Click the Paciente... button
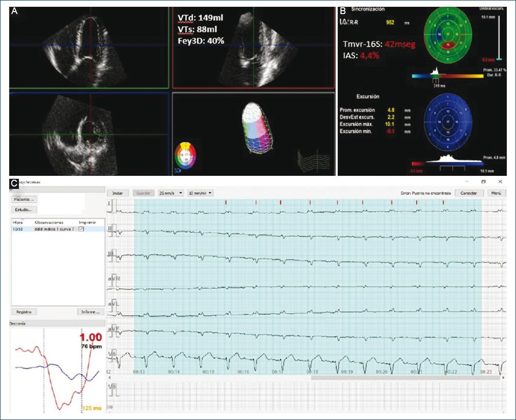The image size is (516, 420). (x=24, y=199)
